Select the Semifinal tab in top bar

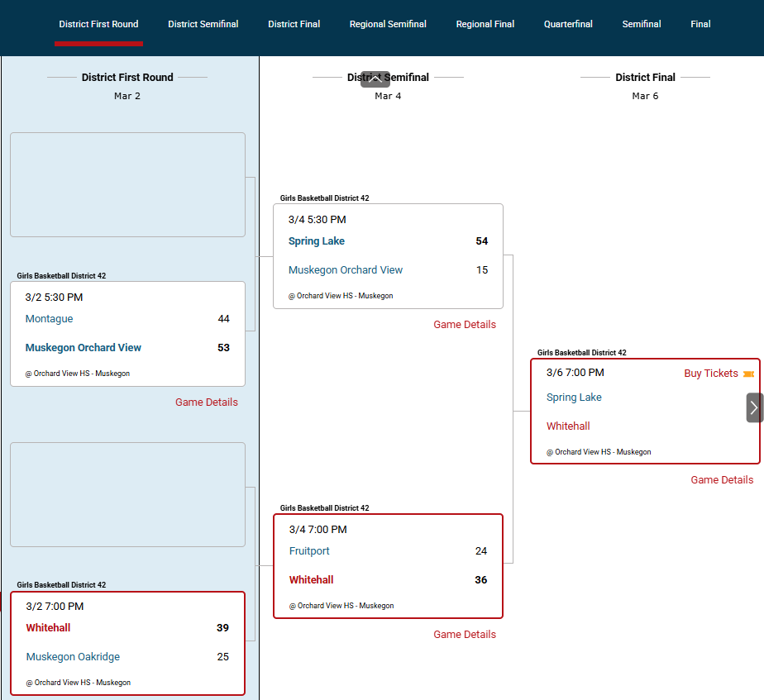click(641, 24)
